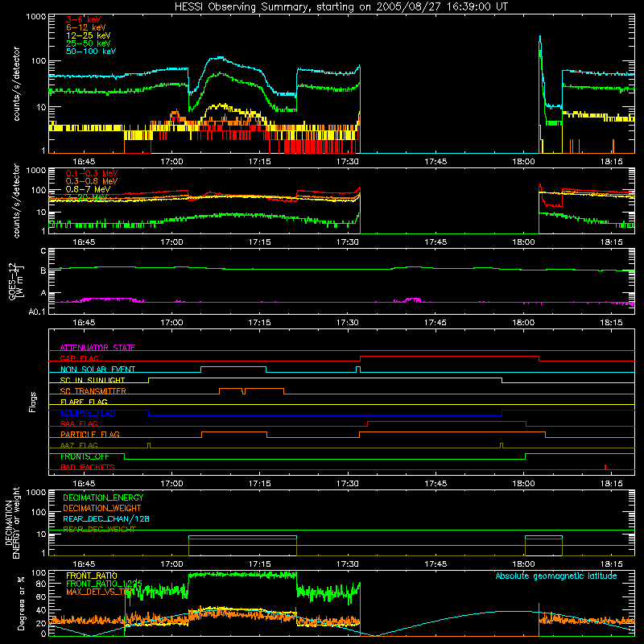Select the DECIMATION_ENERGY legend entry
The height and width of the screenshot is (644, 644).
pos(103,497)
